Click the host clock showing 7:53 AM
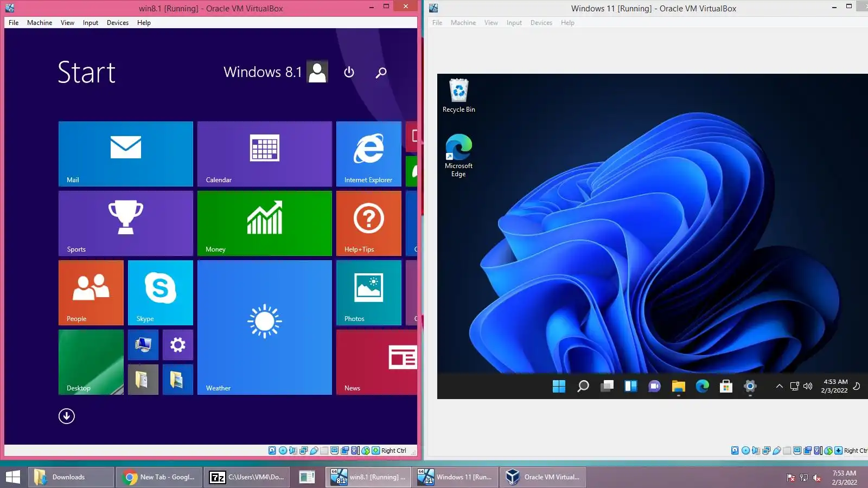 pos(844,478)
